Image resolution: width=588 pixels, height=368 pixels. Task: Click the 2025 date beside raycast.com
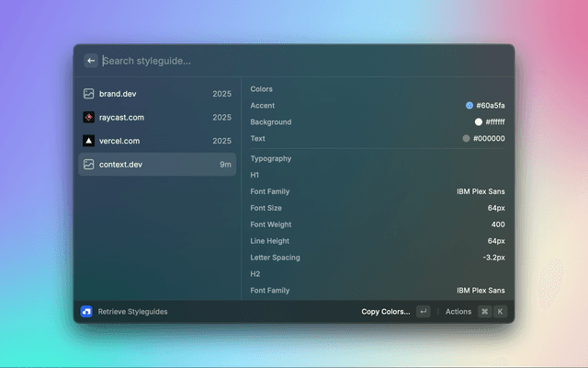tap(221, 118)
